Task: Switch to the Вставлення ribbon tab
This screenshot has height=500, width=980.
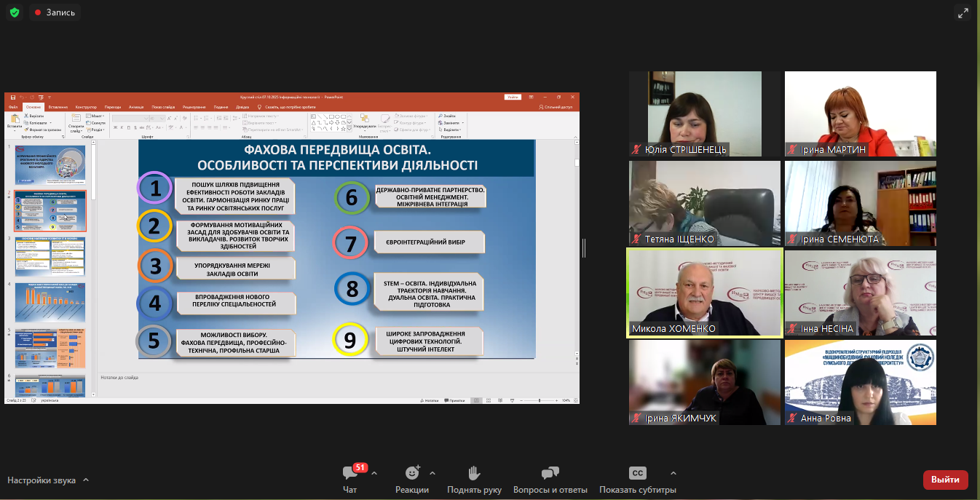Action: click(58, 107)
